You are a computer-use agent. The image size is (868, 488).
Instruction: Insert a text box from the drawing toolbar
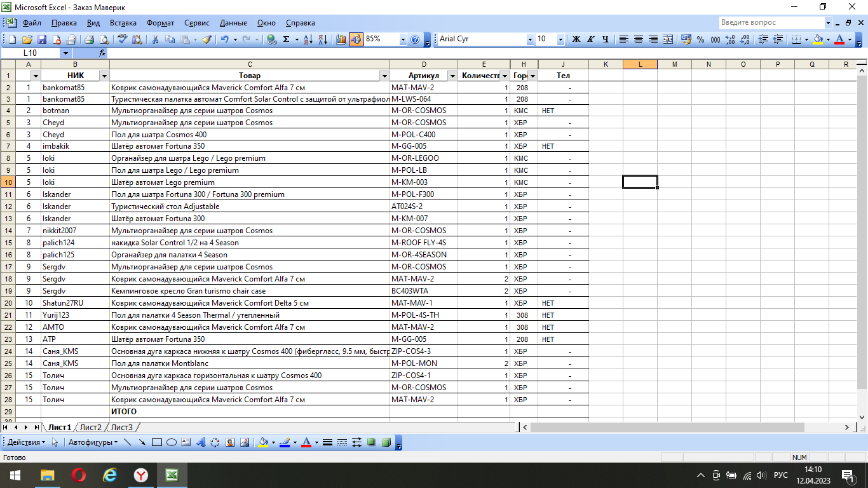click(x=186, y=442)
